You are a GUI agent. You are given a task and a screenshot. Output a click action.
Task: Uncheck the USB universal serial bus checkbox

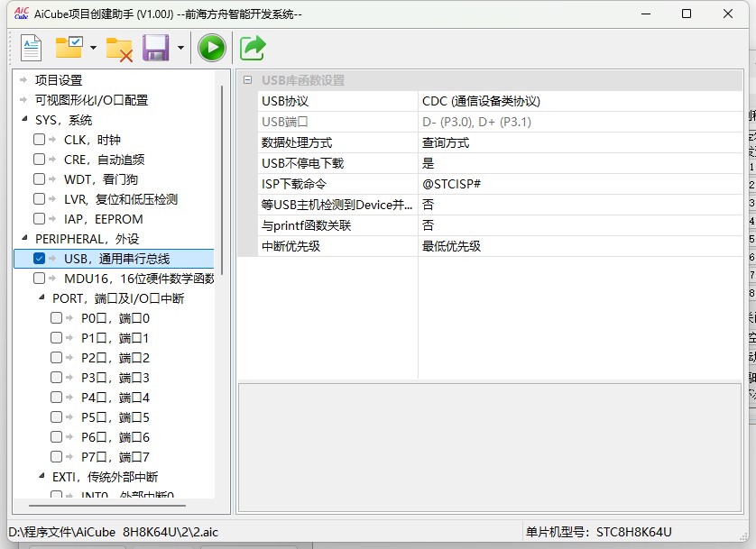(x=39, y=258)
